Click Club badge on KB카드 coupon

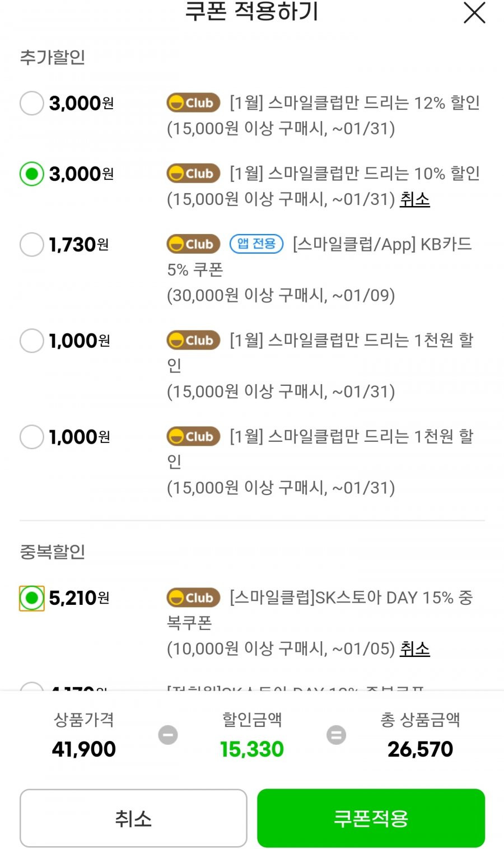click(x=193, y=244)
